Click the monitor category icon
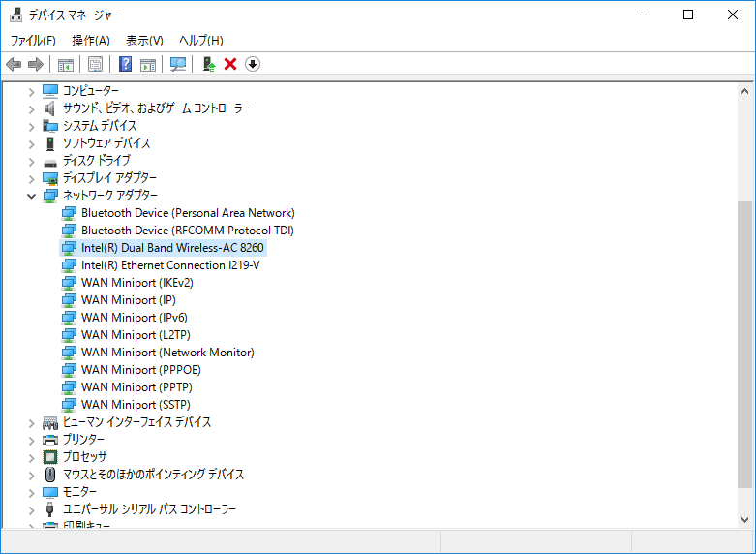The image size is (756, 554). [50, 492]
